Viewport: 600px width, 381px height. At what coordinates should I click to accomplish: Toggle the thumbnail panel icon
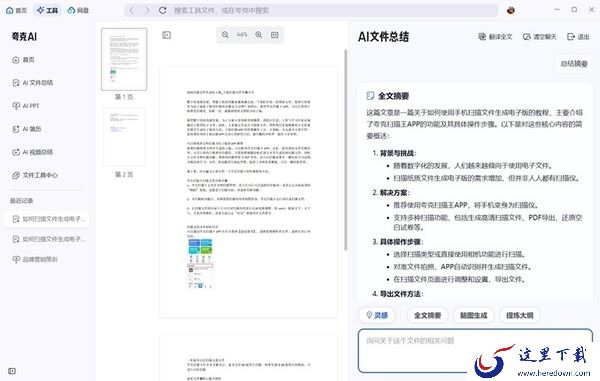coord(166,35)
